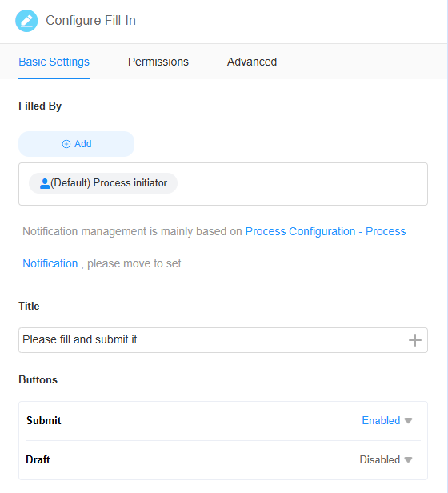The width and height of the screenshot is (448, 493).
Task: Click the arrow icon next to Enabled
Action: pyautogui.click(x=408, y=421)
